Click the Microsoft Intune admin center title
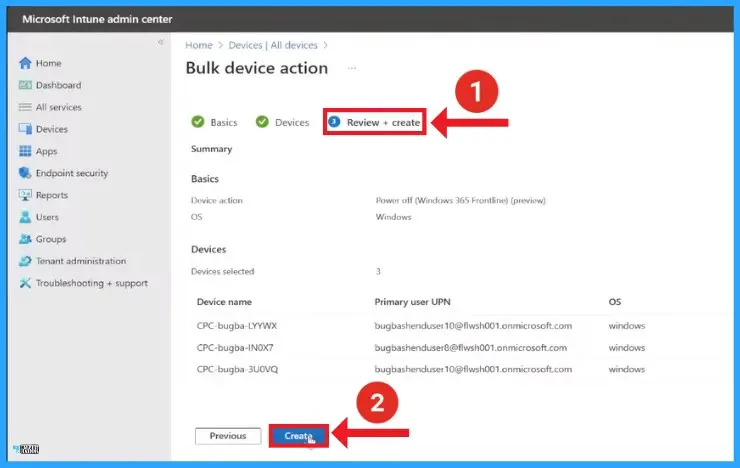This screenshot has width=740, height=468. click(x=97, y=19)
